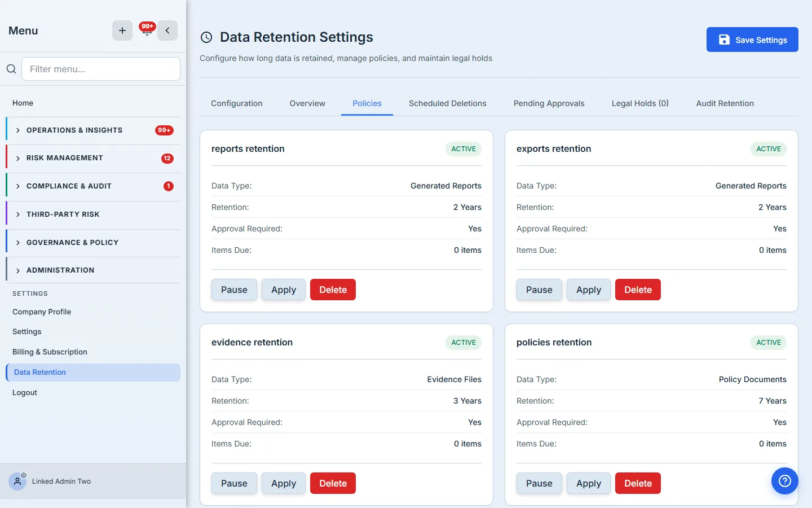812x508 pixels.
Task: Click the clock icon next to the page title
Action: 206,37
